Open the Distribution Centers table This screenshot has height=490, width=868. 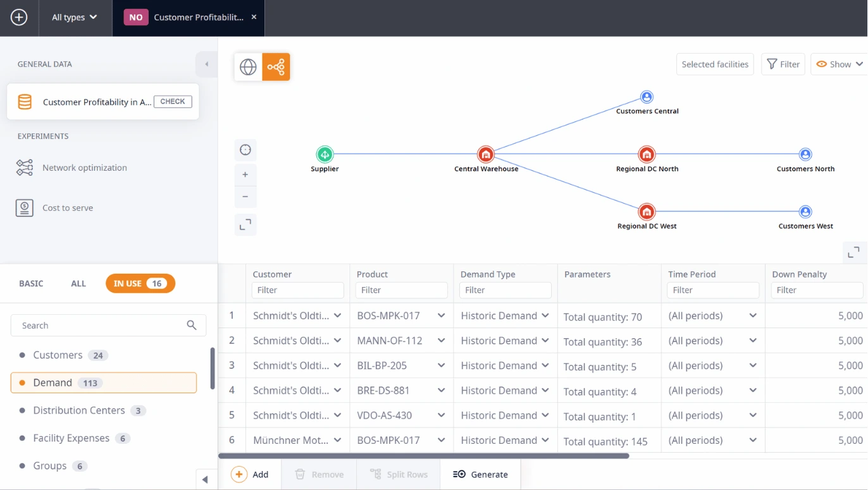point(104,410)
